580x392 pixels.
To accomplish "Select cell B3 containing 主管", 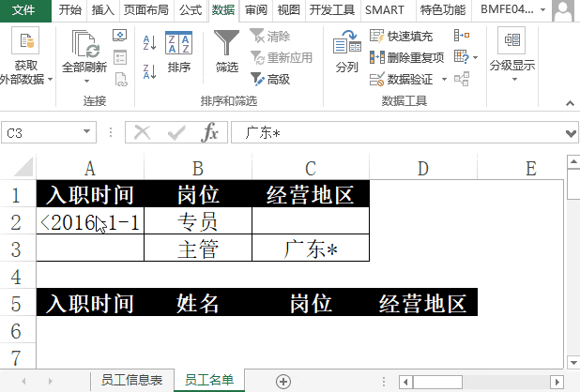I will 198,249.
